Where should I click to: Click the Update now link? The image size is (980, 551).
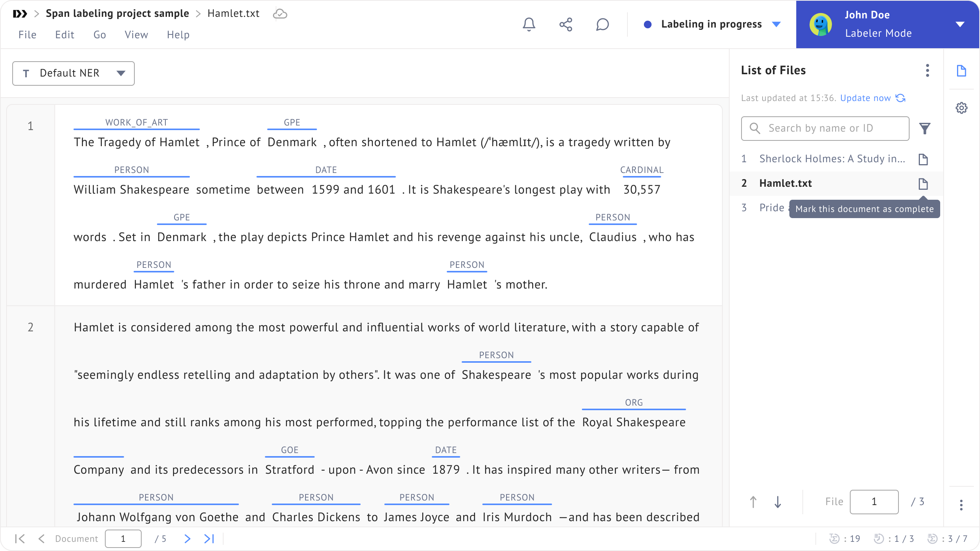(866, 98)
